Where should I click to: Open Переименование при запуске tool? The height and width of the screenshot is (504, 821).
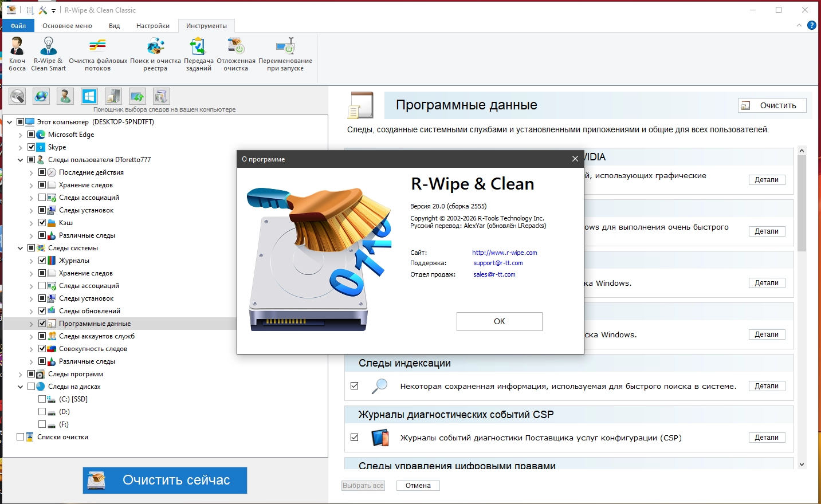tap(285, 54)
